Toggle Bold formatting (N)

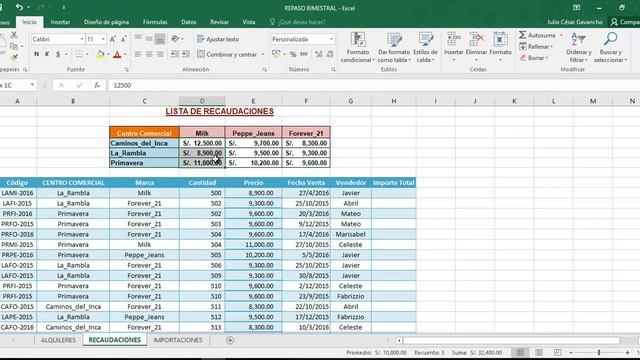click(36, 54)
